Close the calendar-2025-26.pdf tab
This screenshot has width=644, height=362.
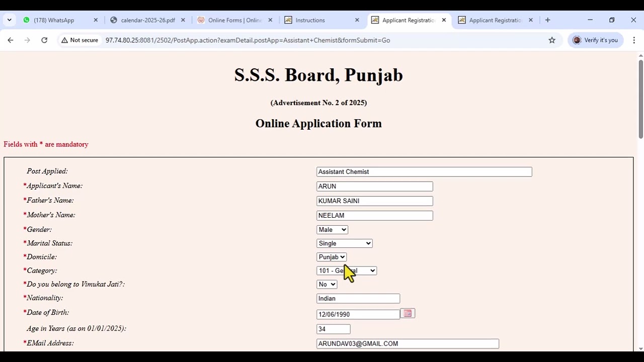point(183,20)
